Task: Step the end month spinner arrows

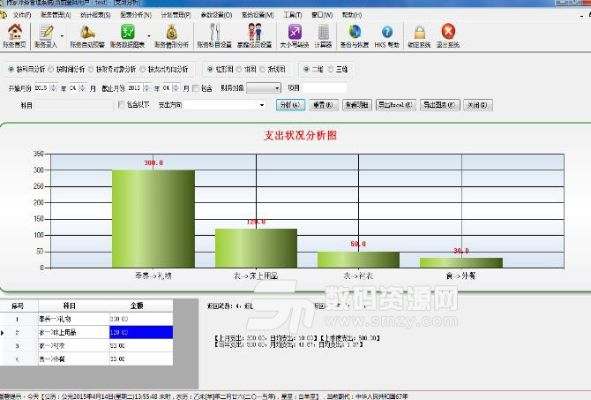Action: coord(176,88)
